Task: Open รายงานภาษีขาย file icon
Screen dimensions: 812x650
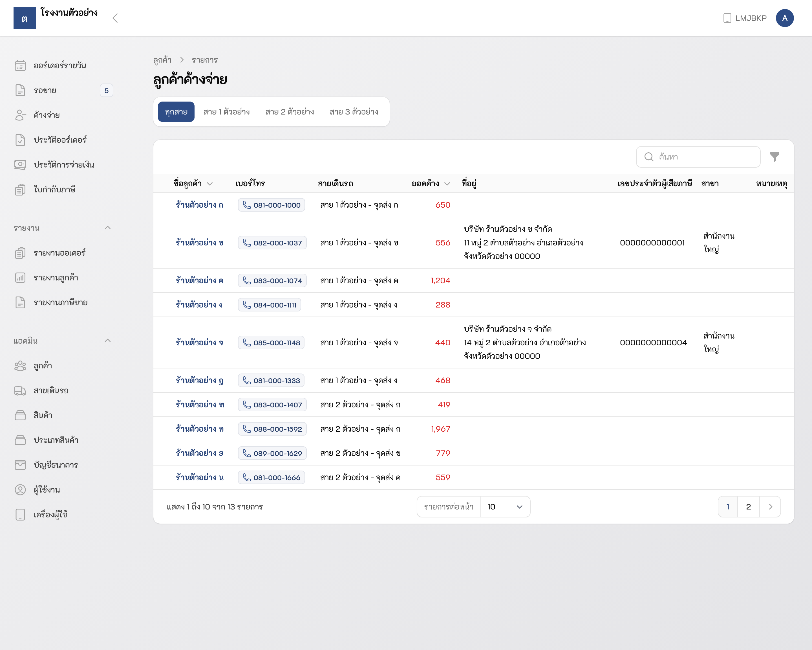Action: click(20, 303)
